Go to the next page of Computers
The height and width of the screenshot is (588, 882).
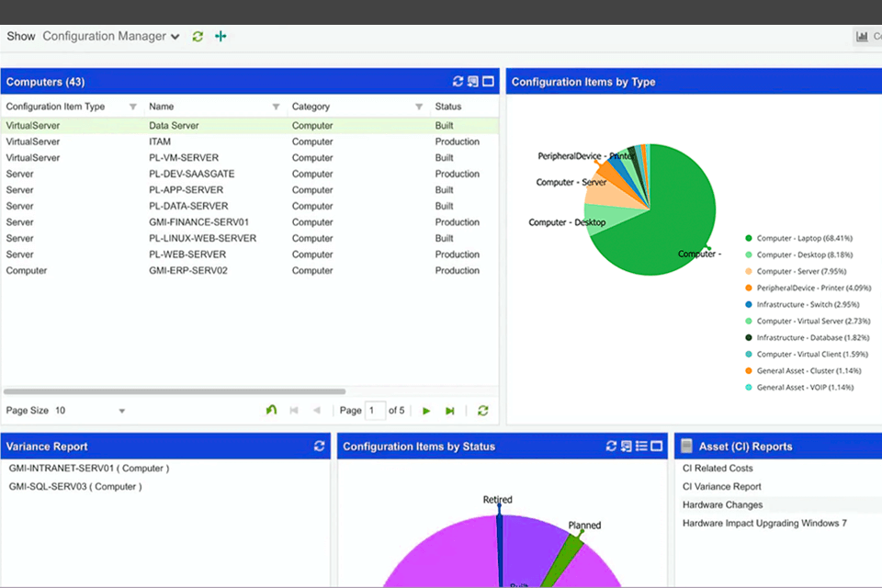pos(425,410)
